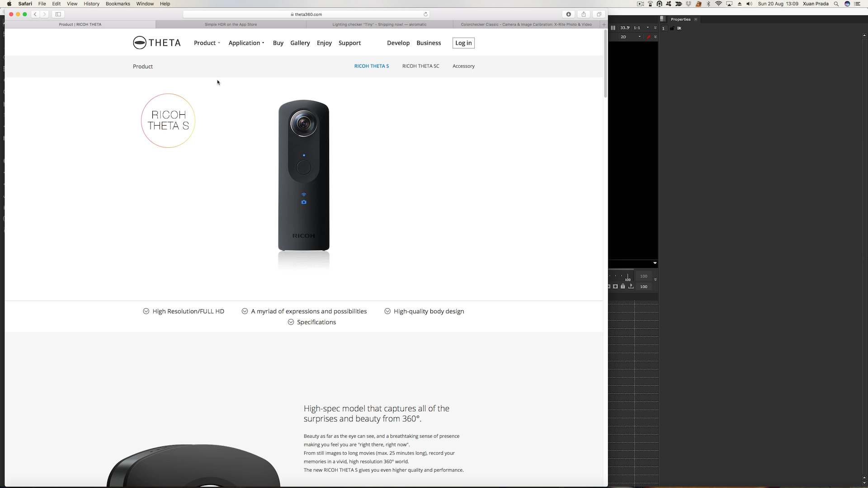Jump to Specifications section

[312, 322]
